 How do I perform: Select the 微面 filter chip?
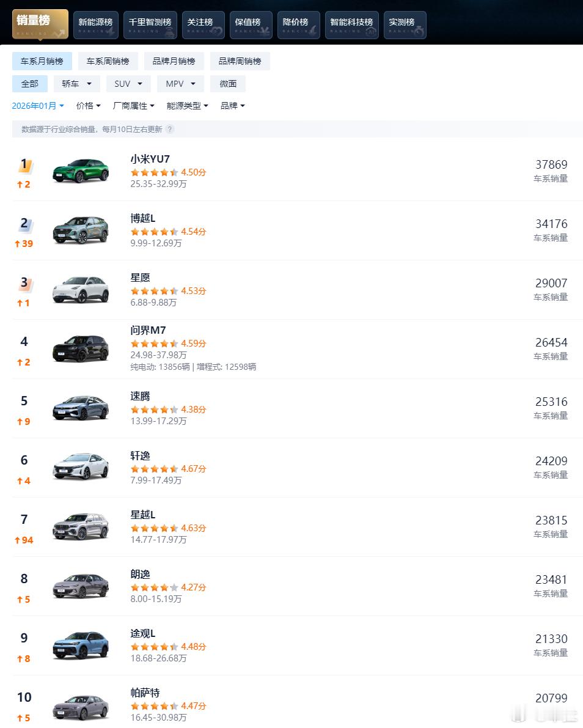[x=227, y=84]
